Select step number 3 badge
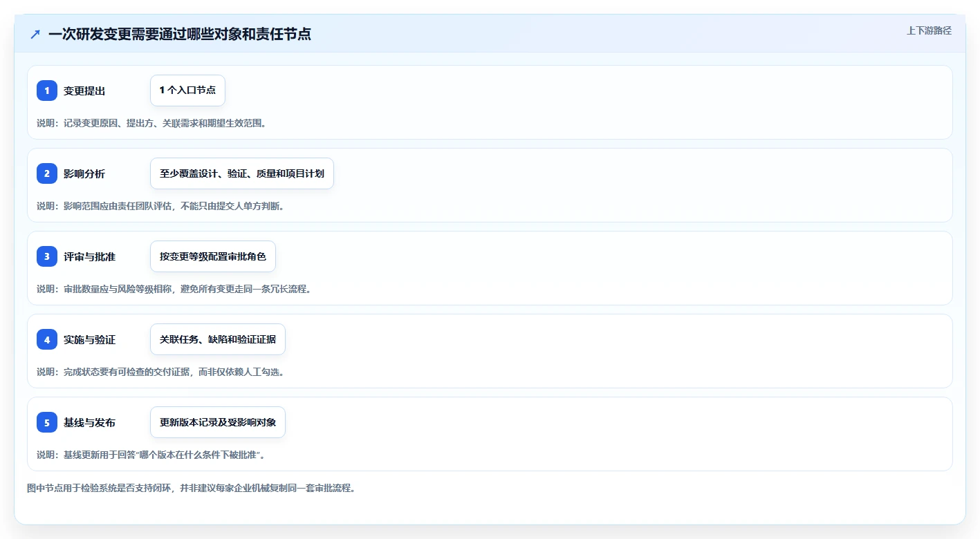980x539 pixels. tap(47, 256)
